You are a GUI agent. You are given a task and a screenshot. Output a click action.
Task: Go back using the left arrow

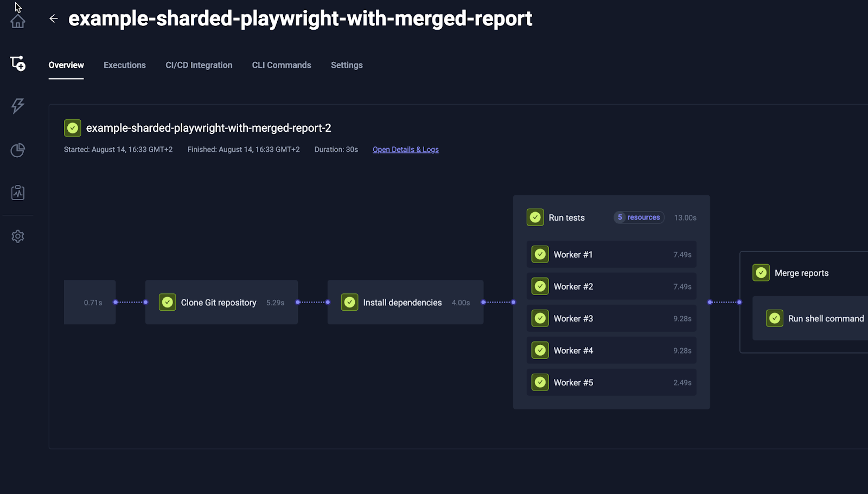tap(54, 18)
